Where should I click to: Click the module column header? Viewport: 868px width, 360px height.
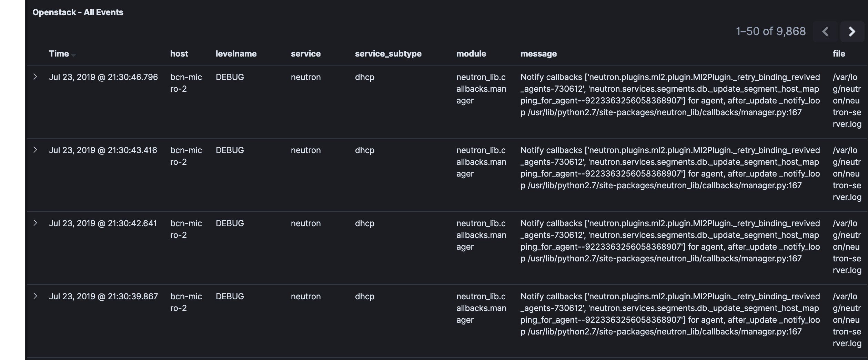(x=471, y=53)
